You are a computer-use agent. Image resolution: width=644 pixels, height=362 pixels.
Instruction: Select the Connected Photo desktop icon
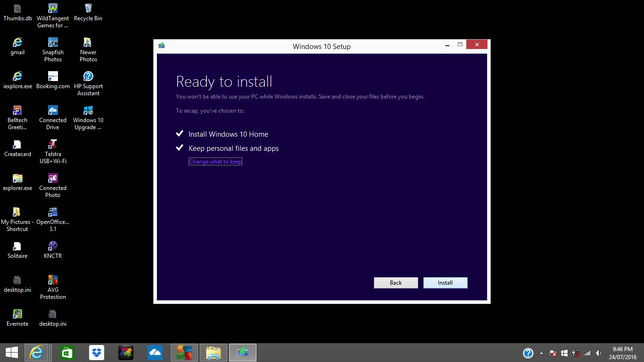tap(53, 185)
